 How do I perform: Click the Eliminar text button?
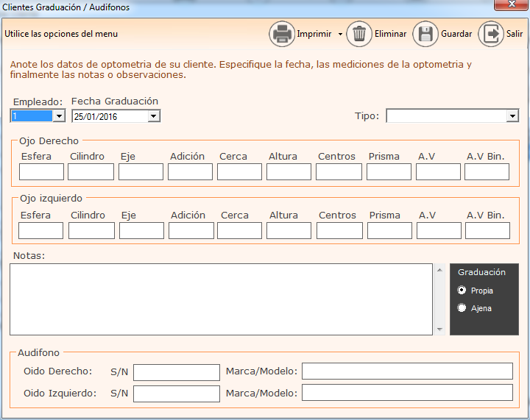(390, 34)
